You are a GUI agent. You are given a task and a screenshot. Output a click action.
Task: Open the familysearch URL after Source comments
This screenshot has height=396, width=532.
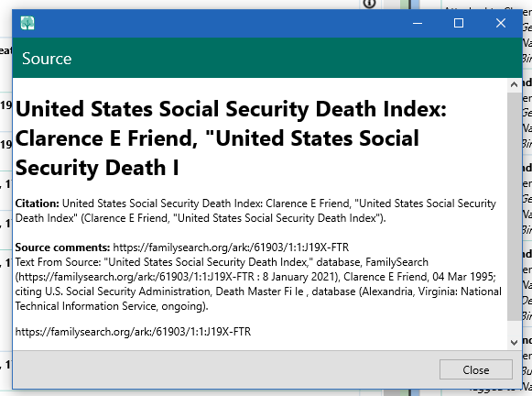point(231,247)
